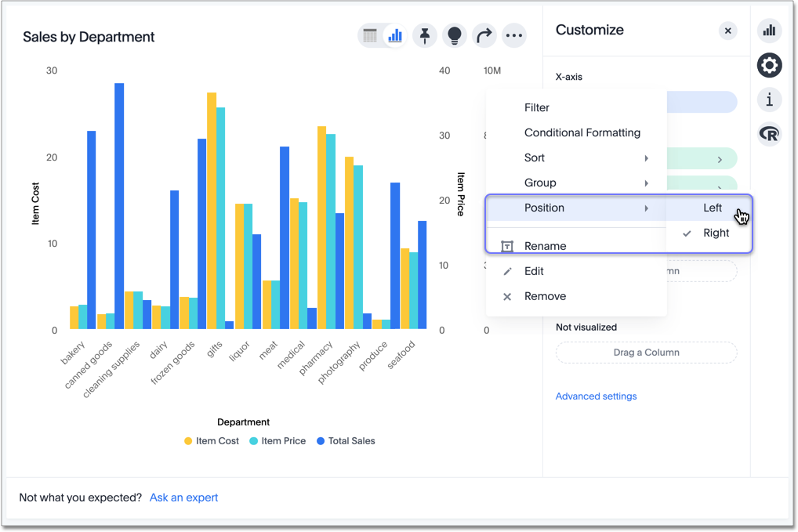The width and height of the screenshot is (798, 532).
Task: Switch to table view icon
Action: (370, 35)
